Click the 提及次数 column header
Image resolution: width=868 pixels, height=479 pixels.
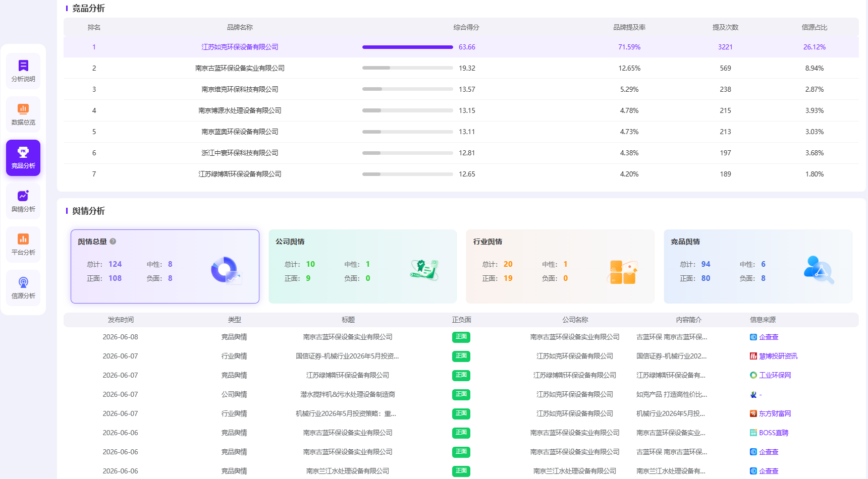point(725,27)
